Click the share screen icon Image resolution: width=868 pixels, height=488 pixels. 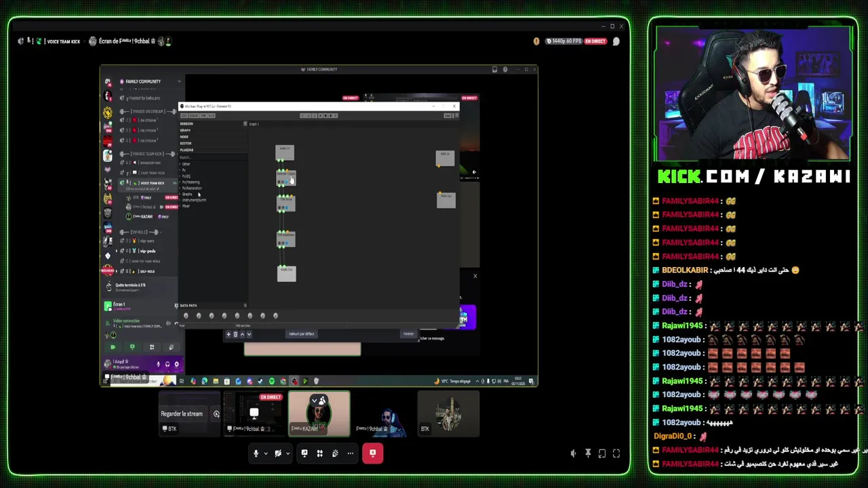[x=304, y=453]
